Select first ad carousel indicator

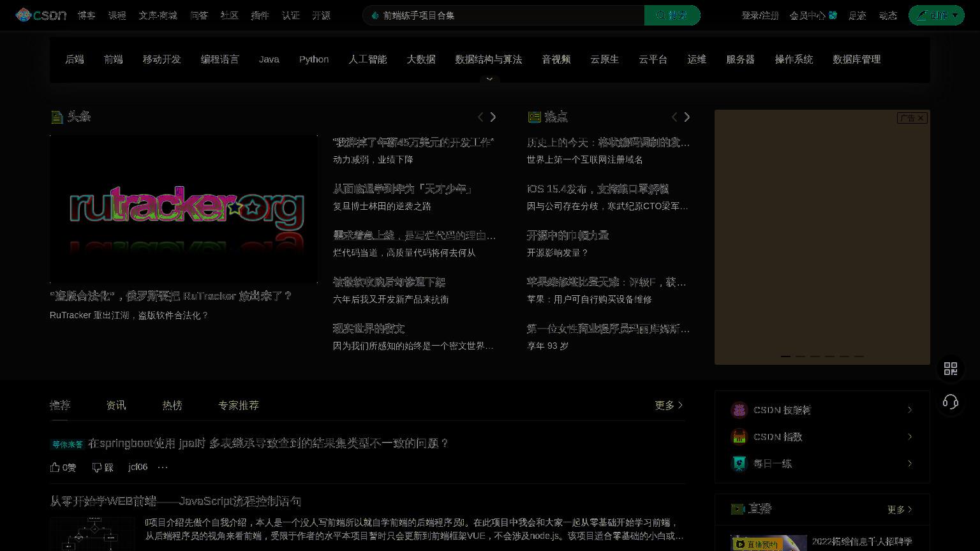(785, 356)
